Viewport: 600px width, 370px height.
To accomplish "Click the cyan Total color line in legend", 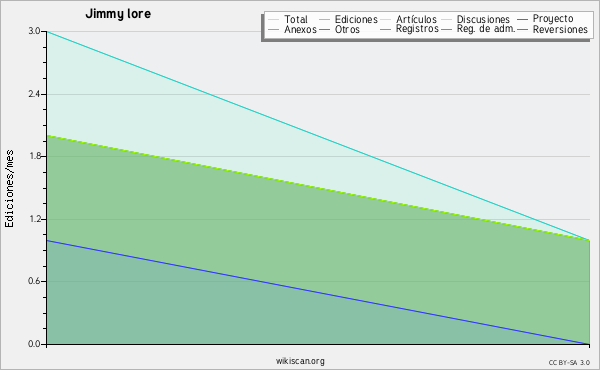I will tap(274, 20).
